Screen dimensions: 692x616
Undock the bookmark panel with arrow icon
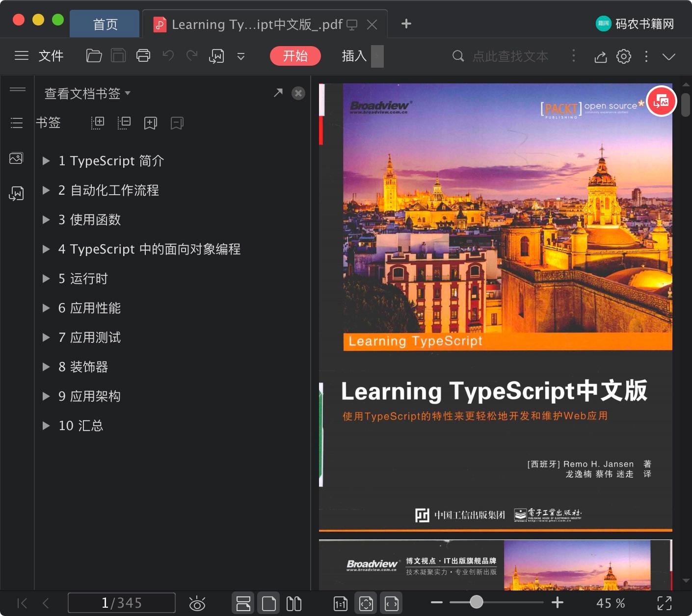tap(278, 93)
